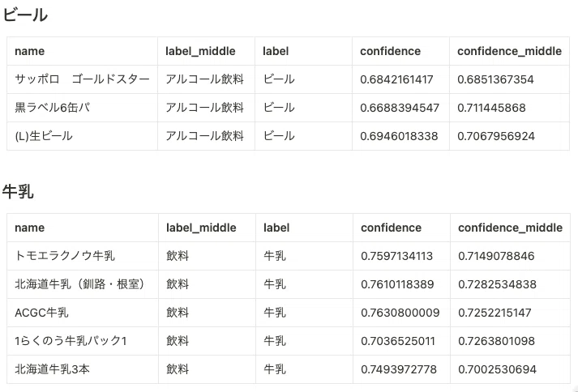Click 牛乳 label in トモエラクノウ牛乳 row
578x392 pixels.
[275, 256]
